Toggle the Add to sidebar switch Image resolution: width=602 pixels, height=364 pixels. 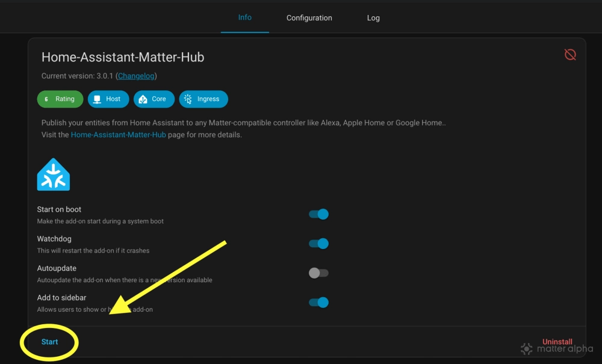(x=318, y=303)
